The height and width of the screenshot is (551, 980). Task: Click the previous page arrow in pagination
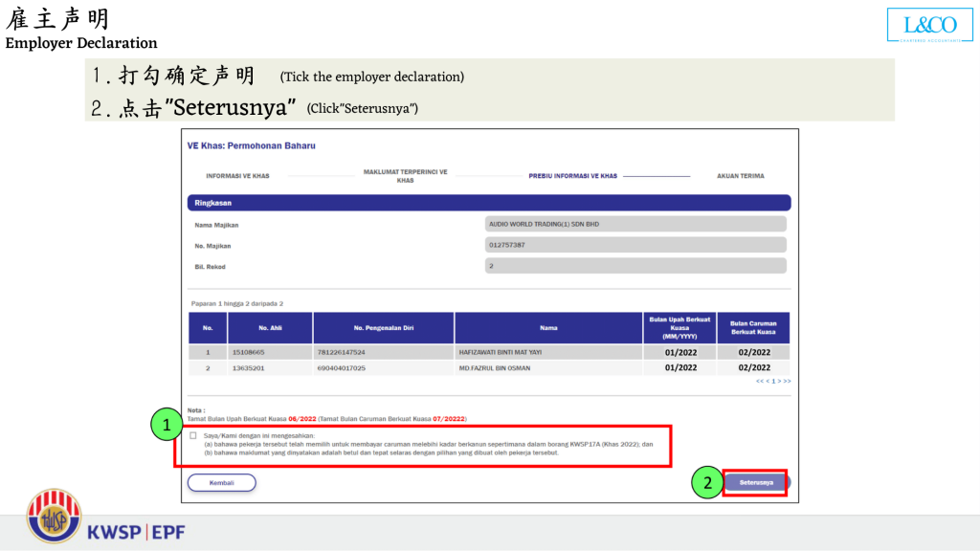point(768,381)
